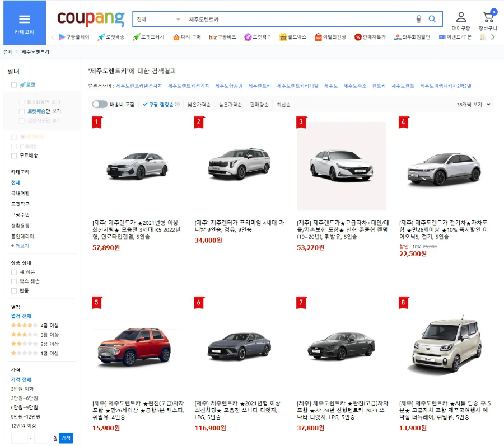
Task: Start voice search with microphone icon
Action: point(418,19)
